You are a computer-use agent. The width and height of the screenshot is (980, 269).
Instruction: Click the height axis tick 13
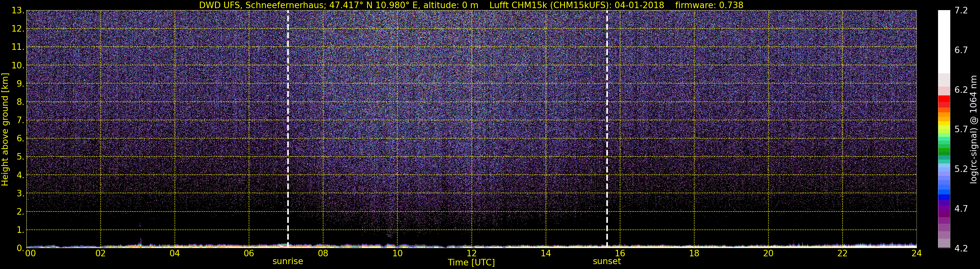coord(18,11)
